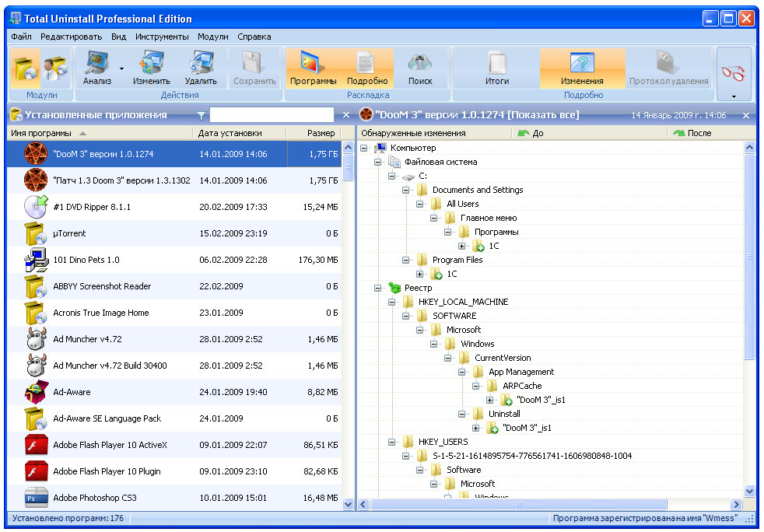Select the Ad Muncher v4.72 Build 30400 icon

[x=36, y=366]
